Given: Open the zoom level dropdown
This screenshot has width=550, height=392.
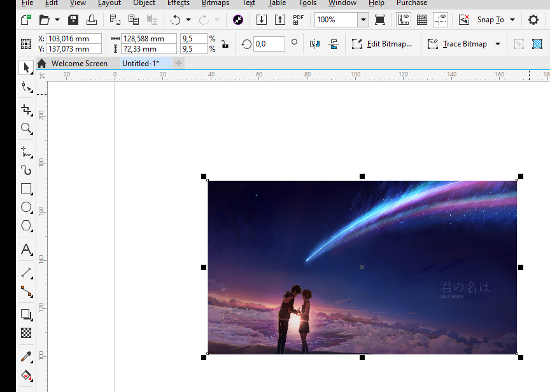Looking at the screenshot, I should [x=363, y=20].
